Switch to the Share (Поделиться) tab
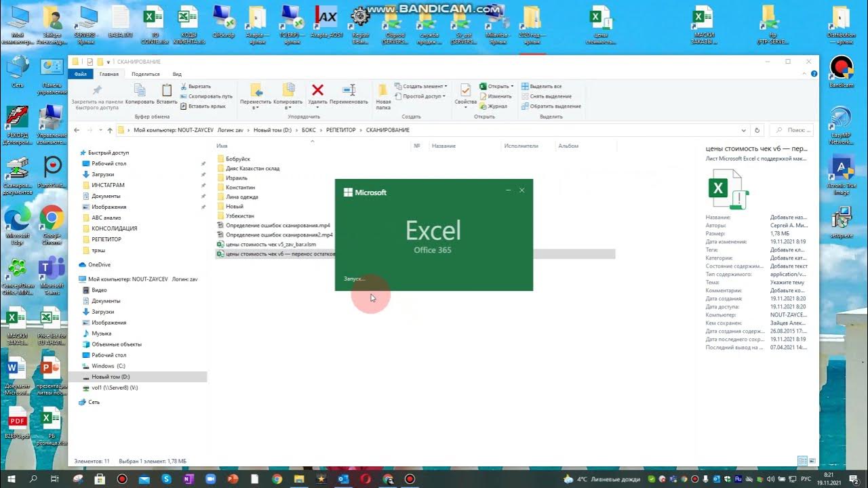 [146, 74]
